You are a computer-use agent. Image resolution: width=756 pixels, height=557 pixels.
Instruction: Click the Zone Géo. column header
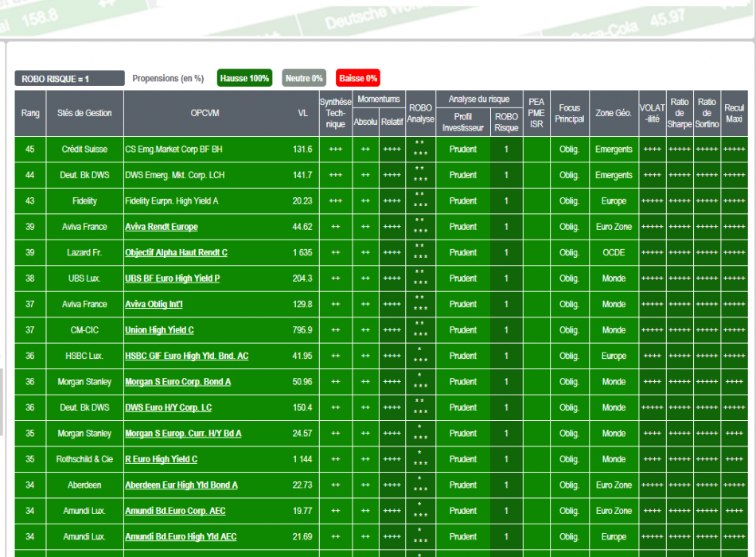pos(614,113)
